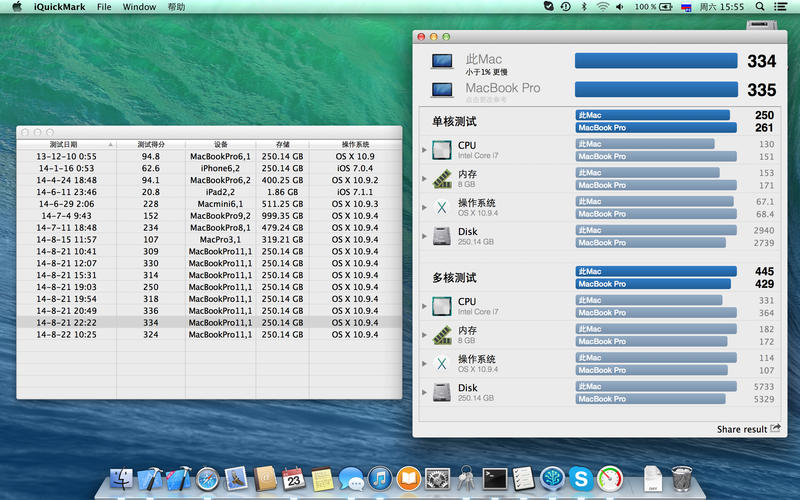Screen dimensions: 800x500
Task: Sort by 存储 column header
Action: [x=282, y=144]
